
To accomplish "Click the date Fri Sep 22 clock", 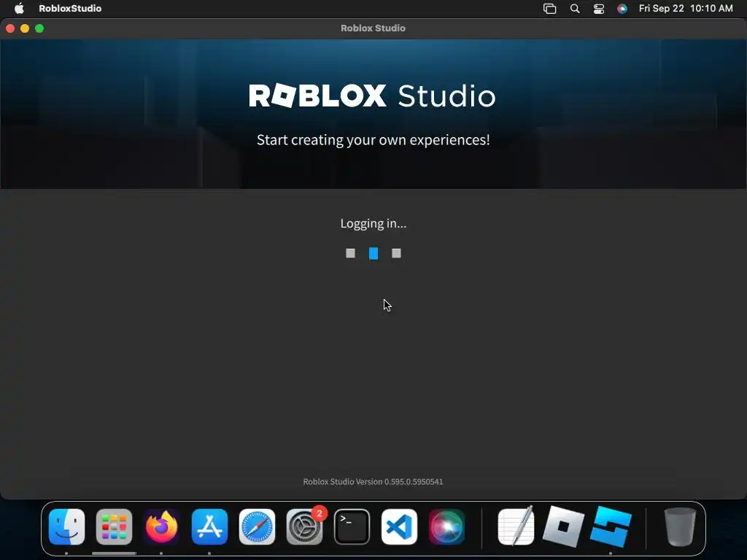I will tap(686, 8).
